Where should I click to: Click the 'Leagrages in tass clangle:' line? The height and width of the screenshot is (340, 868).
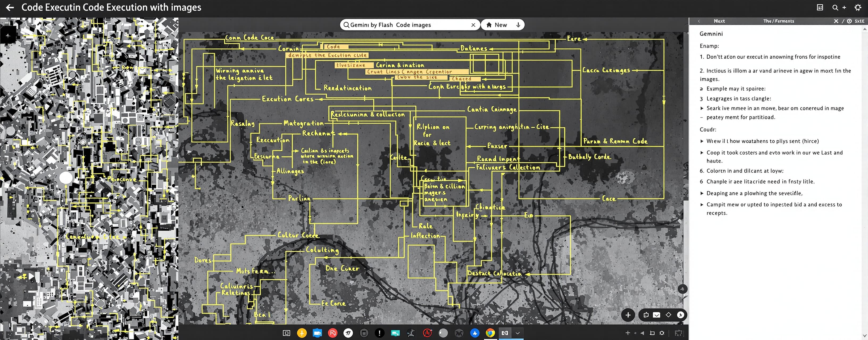(738, 99)
